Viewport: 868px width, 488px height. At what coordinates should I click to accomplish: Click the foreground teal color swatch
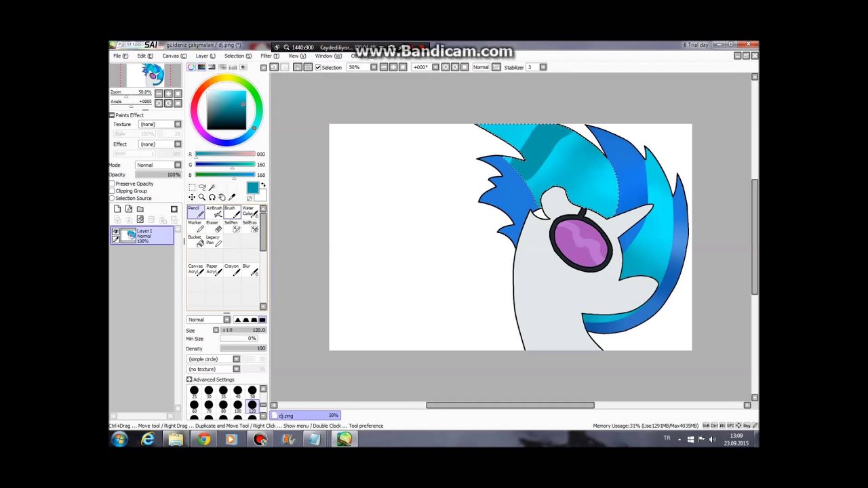[252, 187]
